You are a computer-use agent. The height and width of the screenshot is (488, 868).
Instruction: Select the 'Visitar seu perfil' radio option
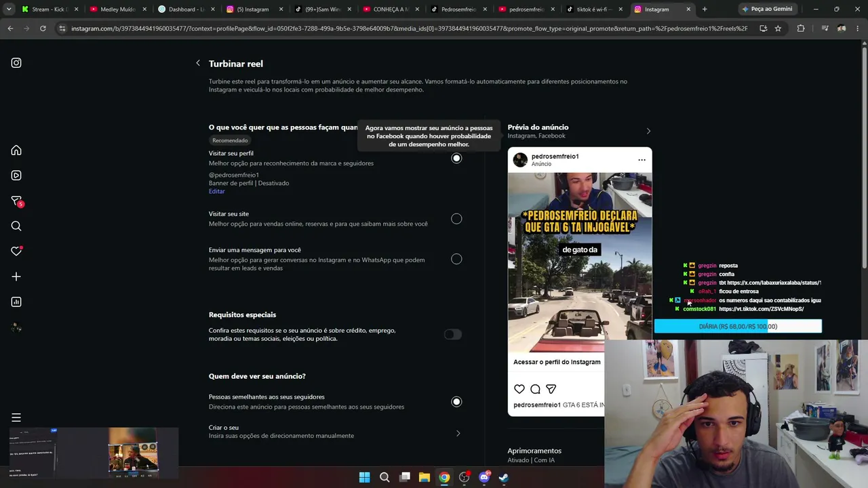pos(456,158)
